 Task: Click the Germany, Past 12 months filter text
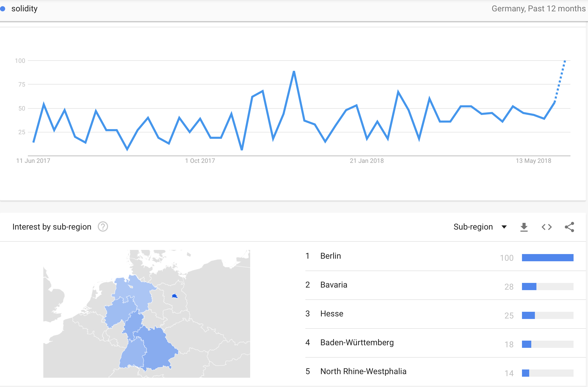(538, 9)
